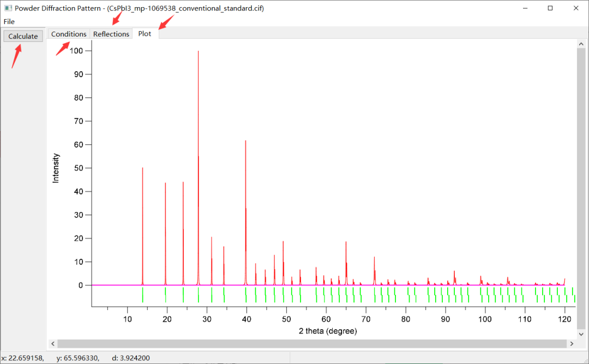Switch to the Reflections tab

click(x=111, y=34)
